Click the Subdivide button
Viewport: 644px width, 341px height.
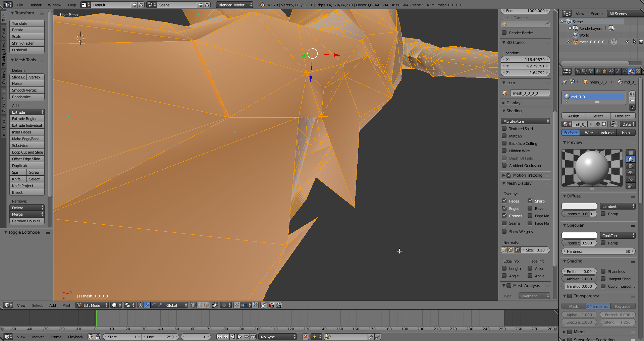pos(27,146)
